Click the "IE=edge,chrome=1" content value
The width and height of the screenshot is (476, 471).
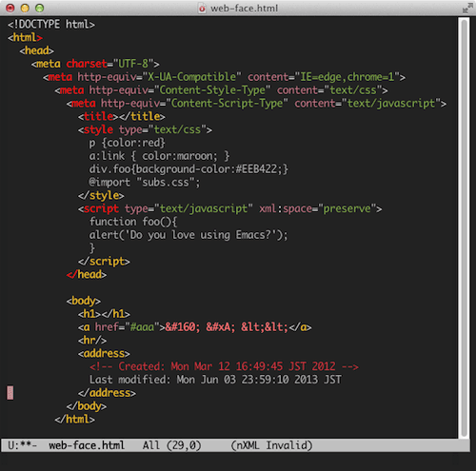[x=347, y=77]
